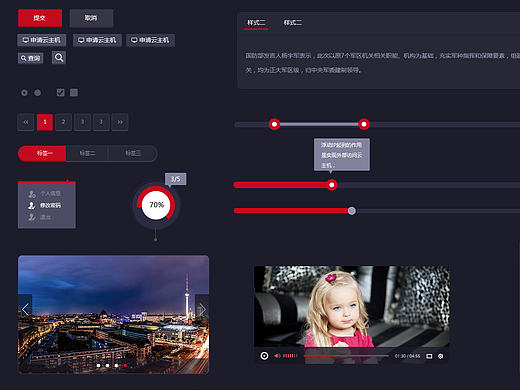The height and width of the screenshot is (390, 520).
Task: Click the 70% circular progress indicator
Action: (x=156, y=205)
